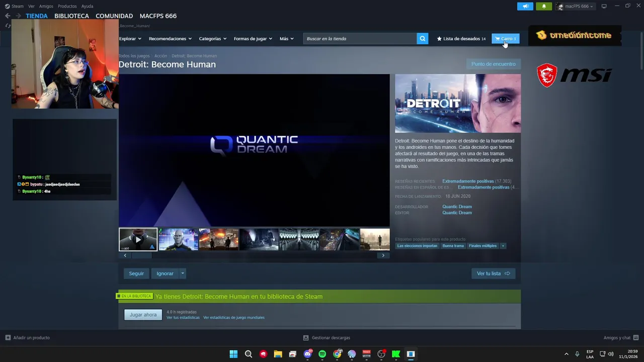The height and width of the screenshot is (362, 644).
Task: Open Kick app from the taskbar
Action: pos(396,354)
